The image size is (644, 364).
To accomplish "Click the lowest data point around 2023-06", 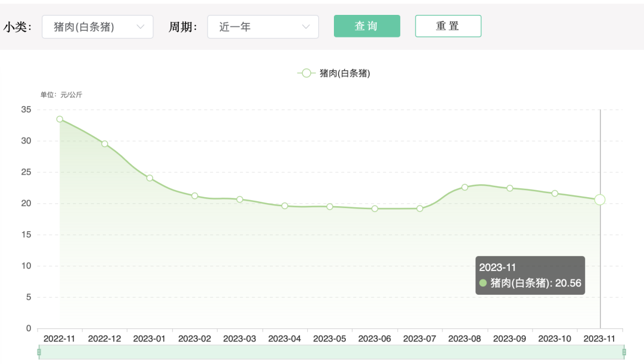I will click(374, 209).
